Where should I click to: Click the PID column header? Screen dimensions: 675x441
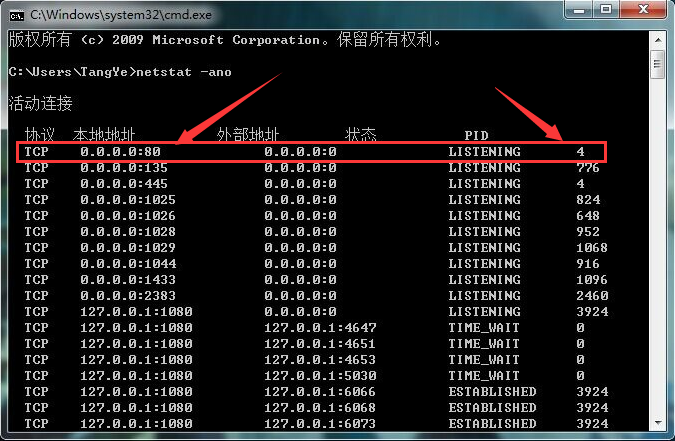click(477, 136)
